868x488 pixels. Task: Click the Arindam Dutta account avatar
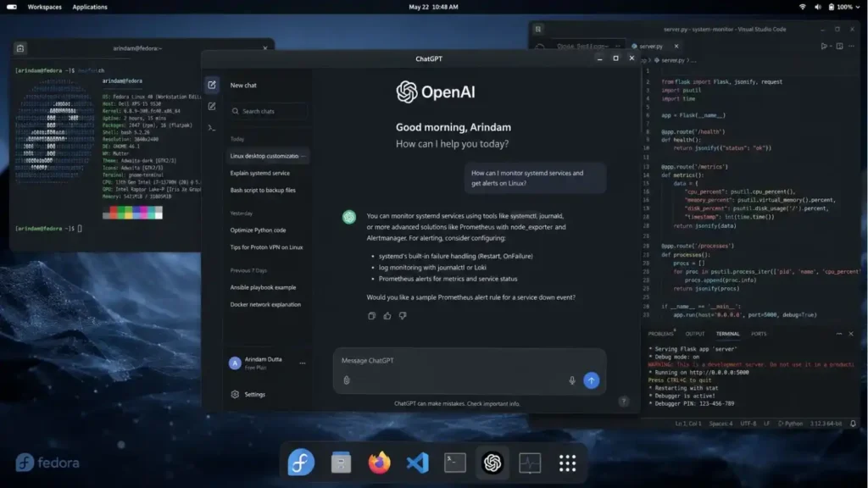(x=235, y=363)
